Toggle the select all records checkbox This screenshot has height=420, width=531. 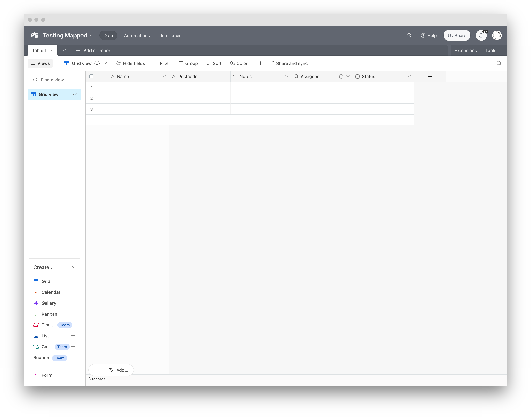click(92, 77)
